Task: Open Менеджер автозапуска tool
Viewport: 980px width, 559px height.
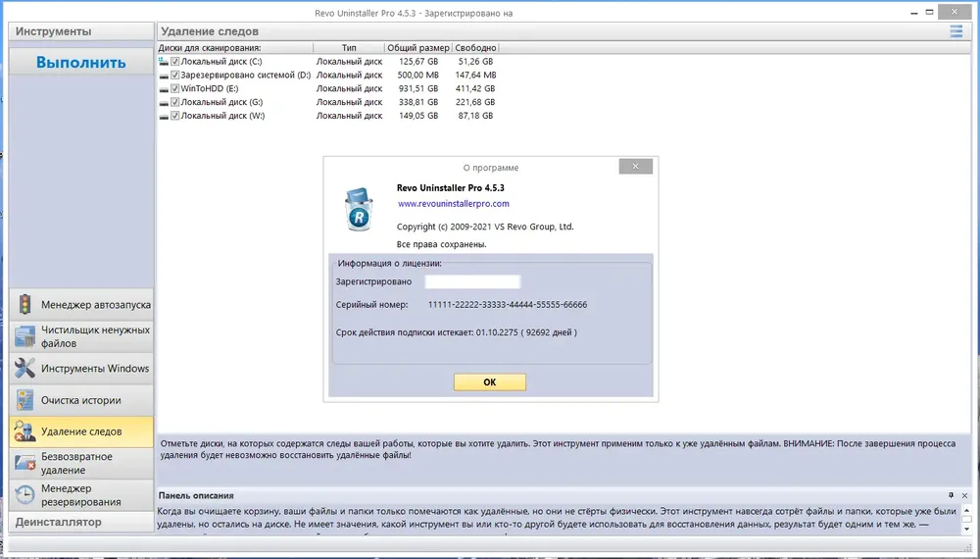Action: 81,305
